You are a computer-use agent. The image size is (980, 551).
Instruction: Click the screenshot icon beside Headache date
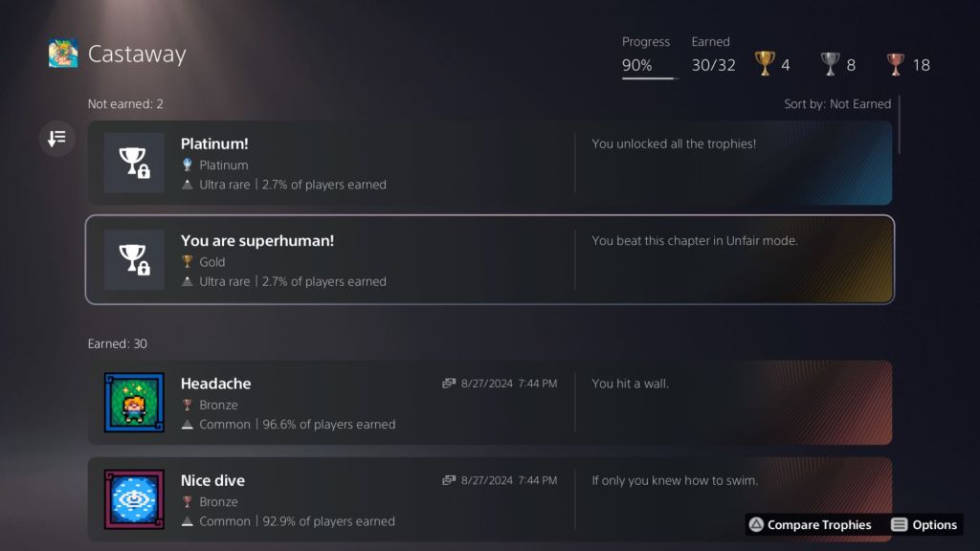coord(449,384)
